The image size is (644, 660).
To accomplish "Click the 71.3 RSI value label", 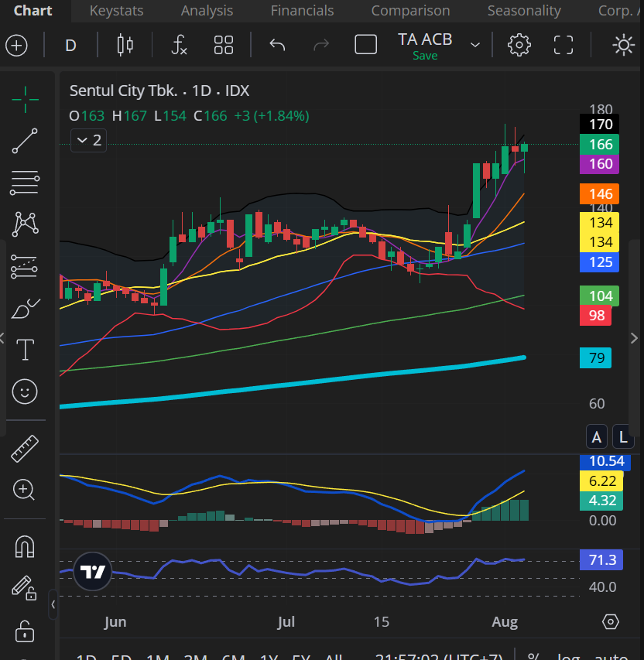I will [601, 560].
